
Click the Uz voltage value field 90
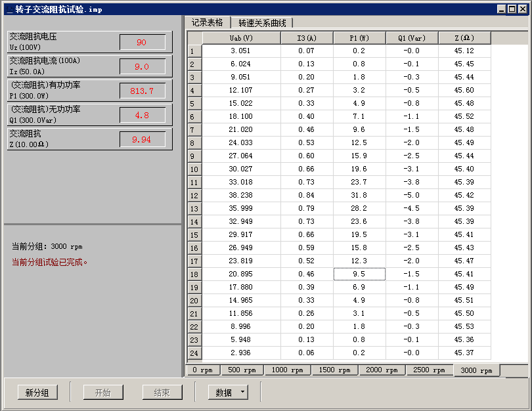pos(142,43)
